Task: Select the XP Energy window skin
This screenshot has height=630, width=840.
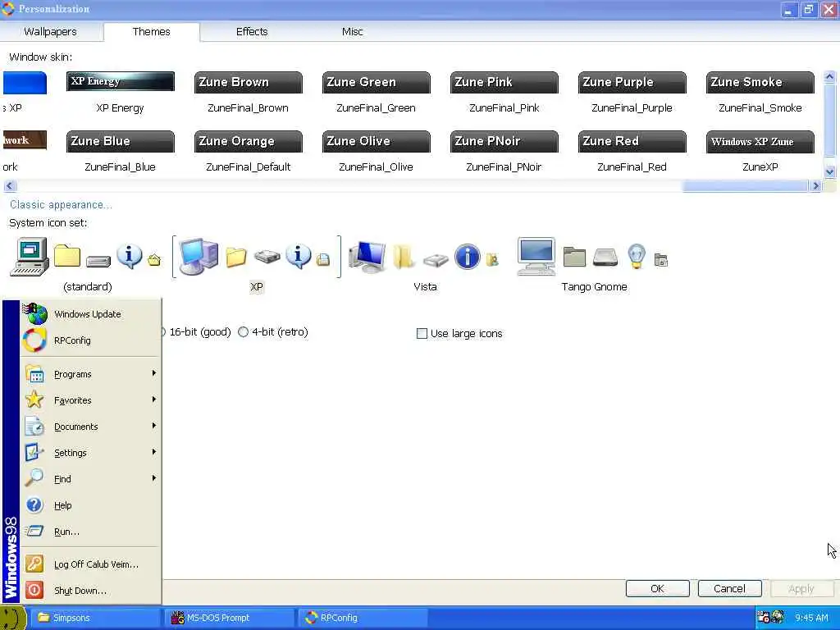Action: click(x=120, y=81)
